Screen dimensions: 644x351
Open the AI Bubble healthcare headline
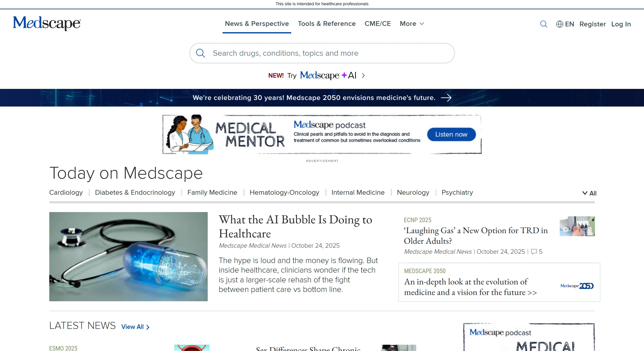tap(295, 226)
